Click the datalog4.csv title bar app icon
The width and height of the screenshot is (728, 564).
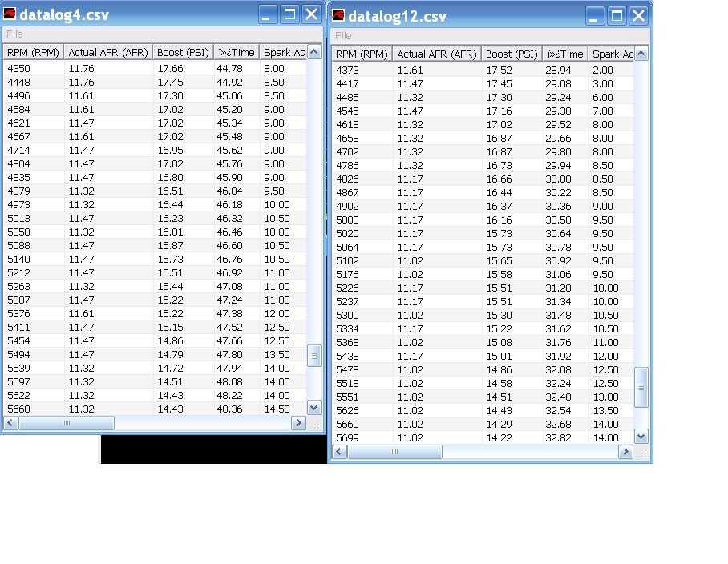tap(10, 14)
